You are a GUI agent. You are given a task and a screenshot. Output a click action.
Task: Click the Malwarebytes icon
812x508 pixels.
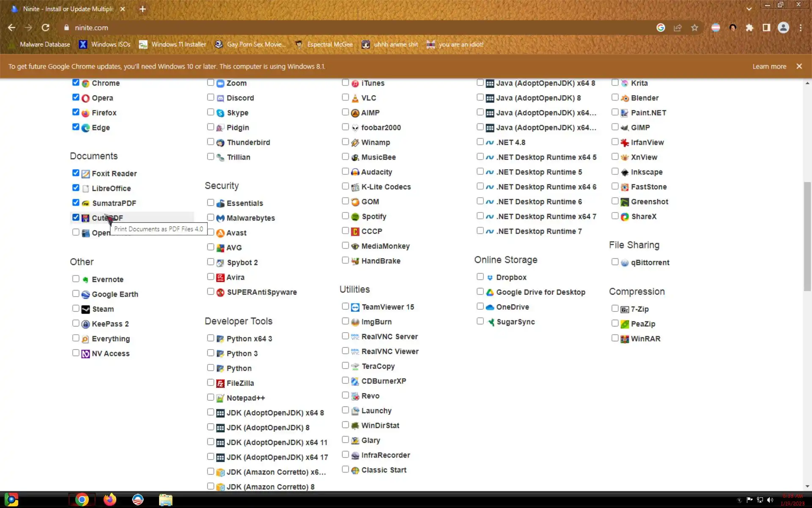pyautogui.click(x=220, y=218)
